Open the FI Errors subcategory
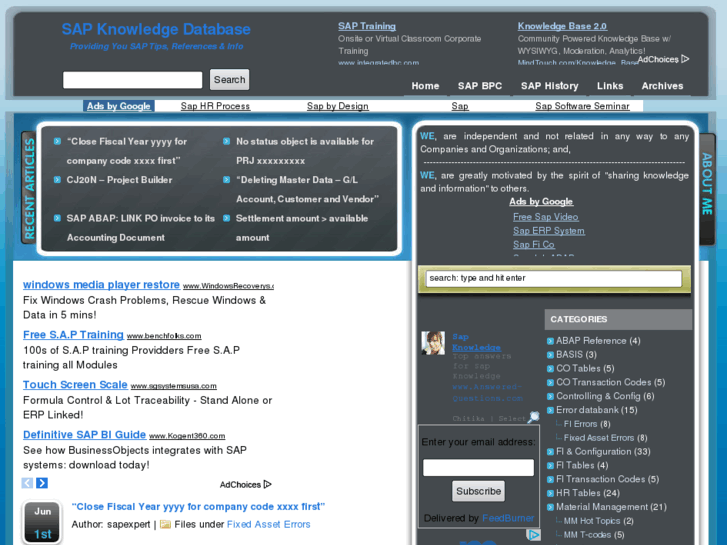727x545 pixels. click(587, 424)
